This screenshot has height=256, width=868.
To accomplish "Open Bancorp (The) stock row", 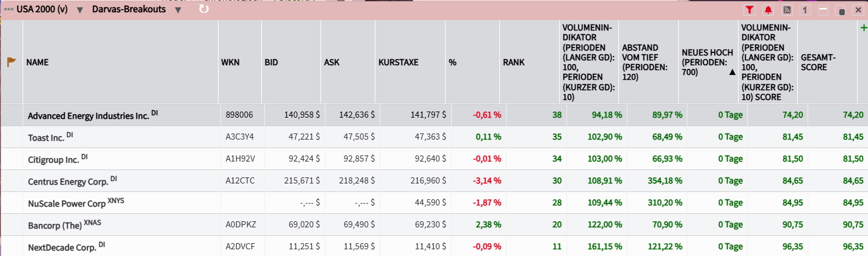I will [x=434, y=224].
